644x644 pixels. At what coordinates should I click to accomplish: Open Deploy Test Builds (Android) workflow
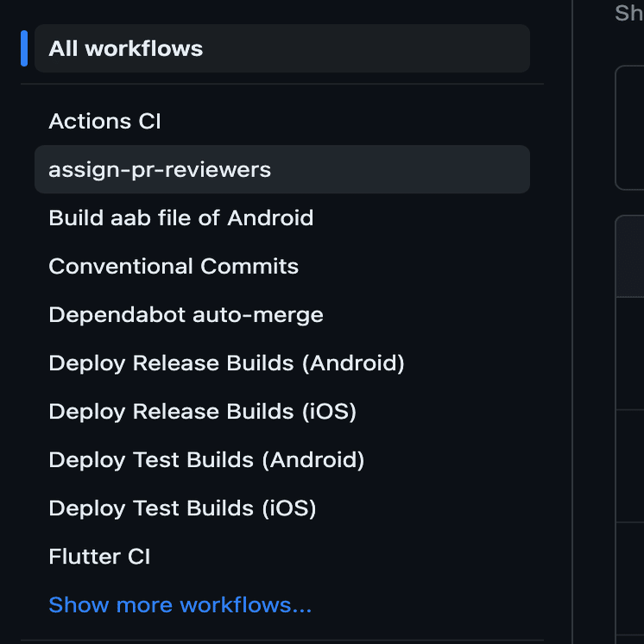click(x=282, y=459)
